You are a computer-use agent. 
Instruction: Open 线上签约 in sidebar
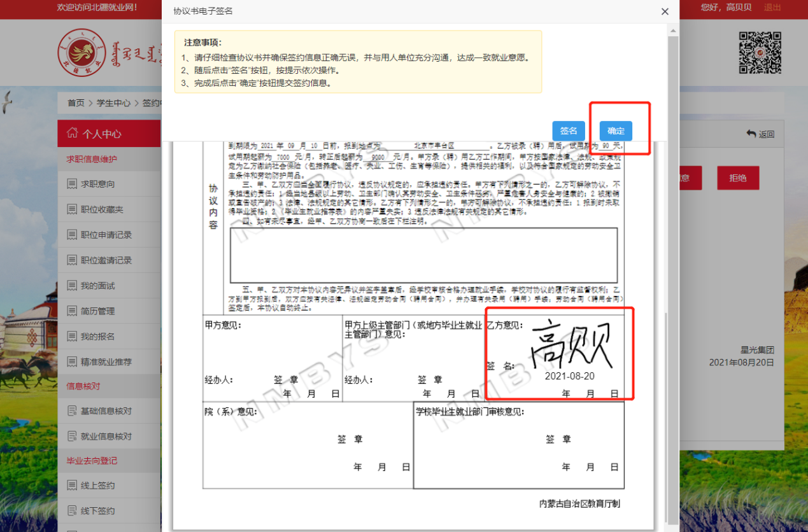(x=97, y=486)
